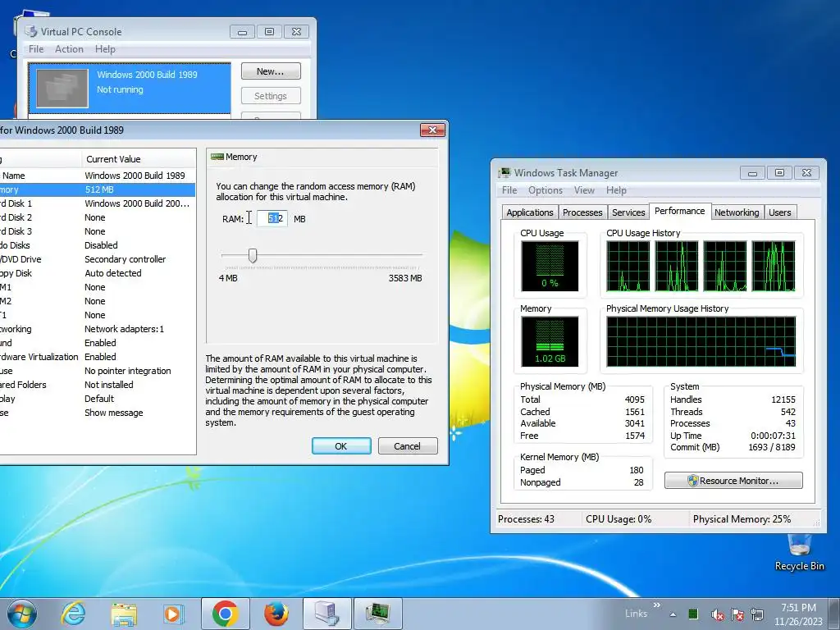This screenshot has height=630, width=840.
Task: Click the CPU Usage 0% gauge
Action: pos(550,267)
